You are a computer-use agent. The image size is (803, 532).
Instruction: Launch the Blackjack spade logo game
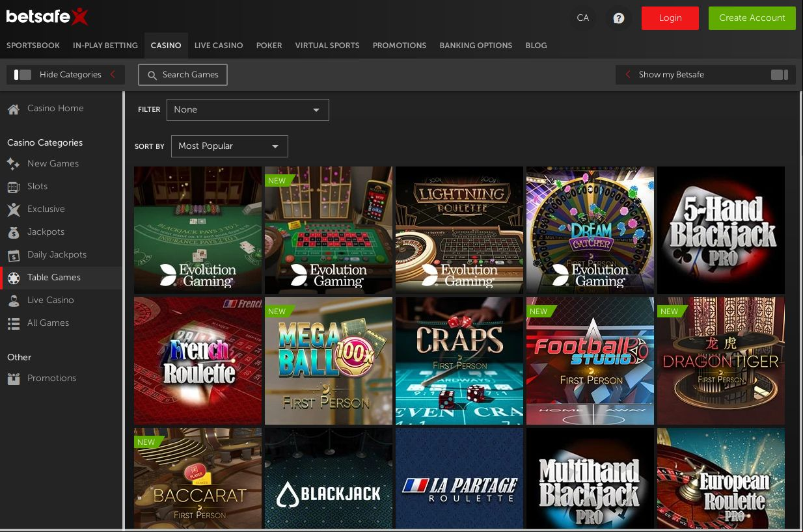[x=329, y=479]
